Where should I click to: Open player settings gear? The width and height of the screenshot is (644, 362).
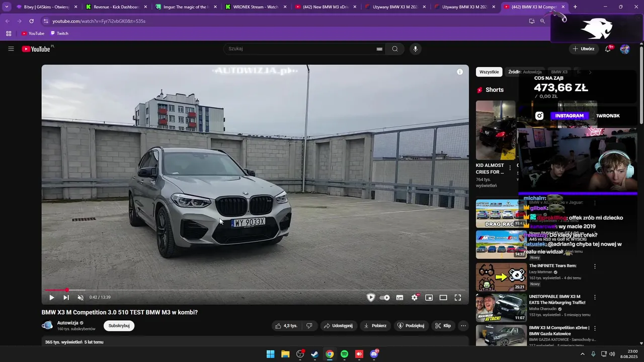click(x=414, y=298)
